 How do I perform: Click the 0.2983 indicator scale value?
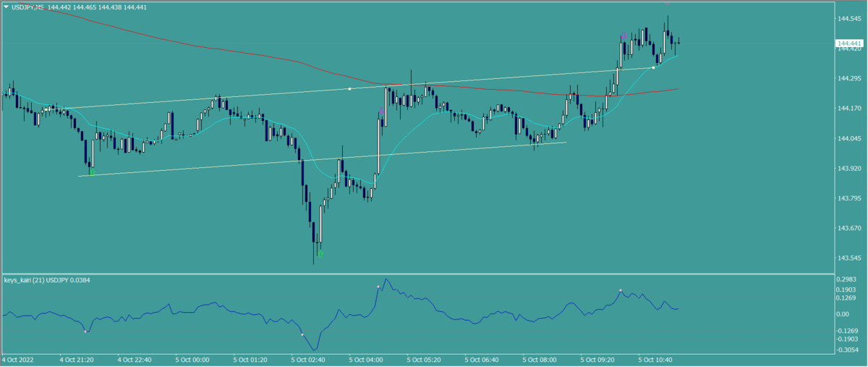click(x=848, y=279)
